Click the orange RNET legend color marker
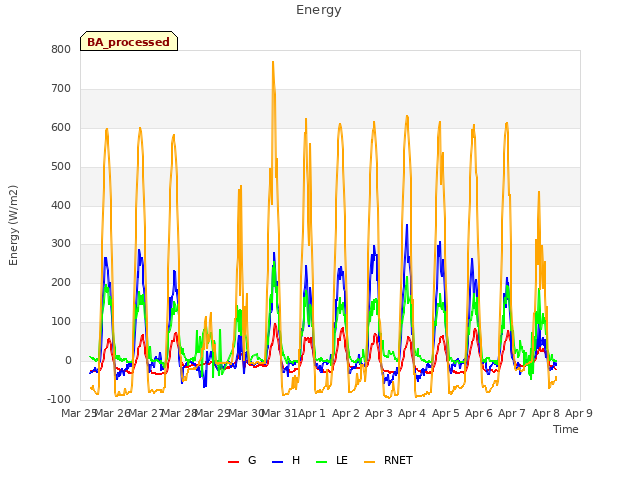640x480 pixels. (x=369, y=462)
